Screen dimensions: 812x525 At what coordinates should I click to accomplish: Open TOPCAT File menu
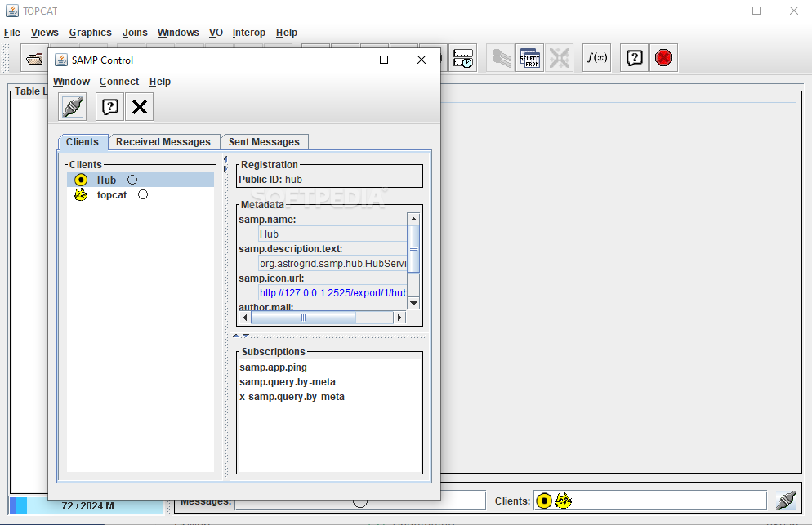pyautogui.click(x=12, y=33)
